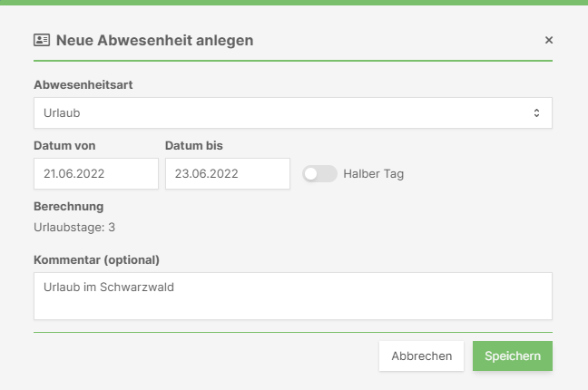Click the Datum von label
588x390 pixels.
64,145
